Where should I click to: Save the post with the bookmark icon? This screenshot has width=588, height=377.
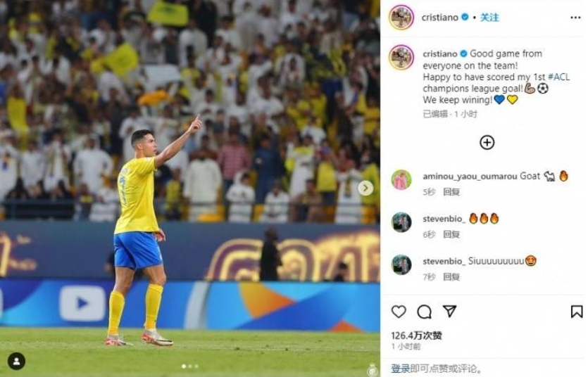(x=576, y=312)
